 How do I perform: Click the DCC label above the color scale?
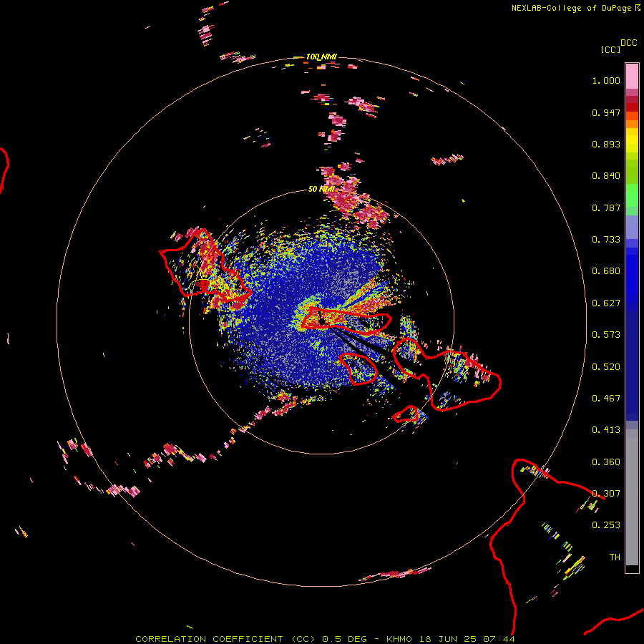(x=628, y=43)
